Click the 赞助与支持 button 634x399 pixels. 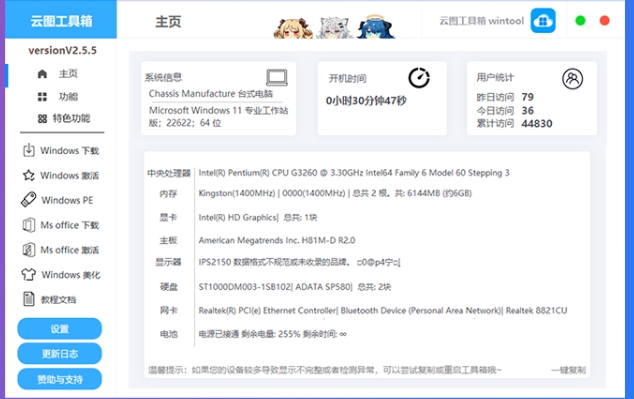tap(59, 379)
